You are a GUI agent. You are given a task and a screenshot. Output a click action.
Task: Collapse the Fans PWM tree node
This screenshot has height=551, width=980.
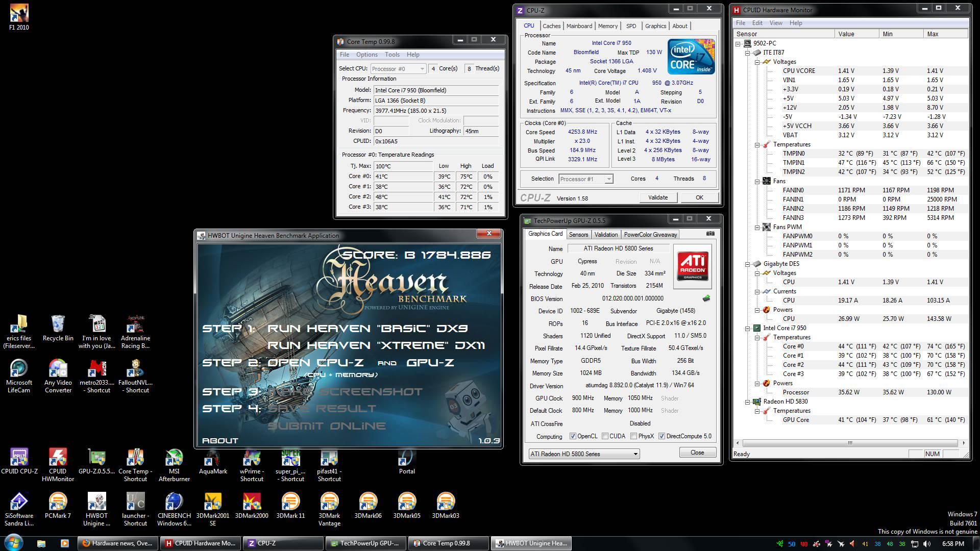point(757,227)
